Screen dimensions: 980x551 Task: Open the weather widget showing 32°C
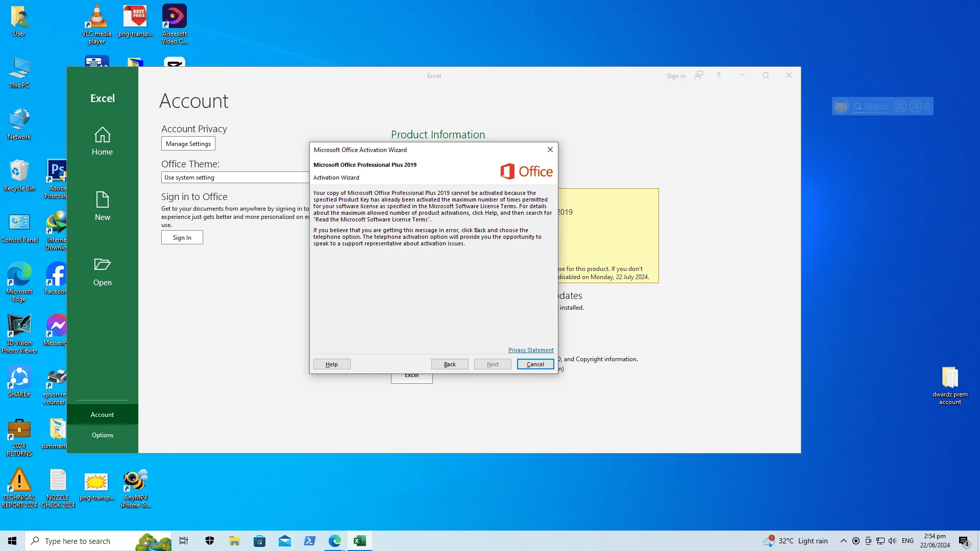click(795, 541)
